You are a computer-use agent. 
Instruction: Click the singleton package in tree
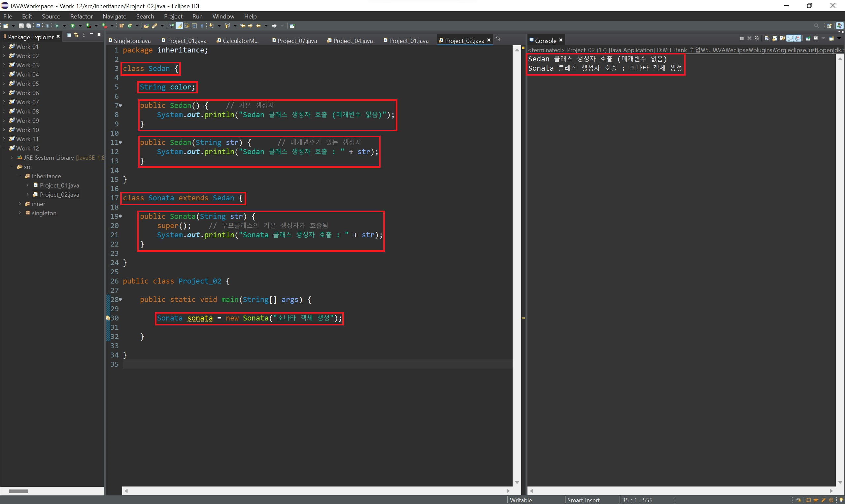click(44, 213)
